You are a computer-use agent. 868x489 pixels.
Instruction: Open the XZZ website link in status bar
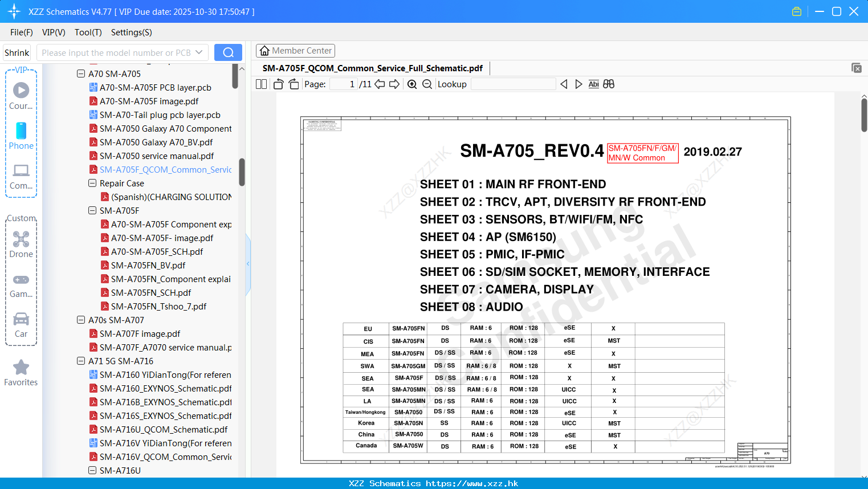[x=472, y=483]
